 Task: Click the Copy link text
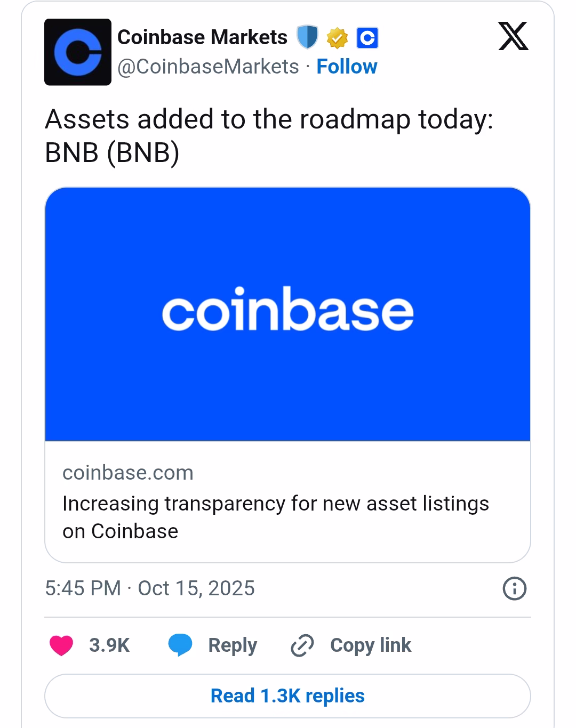point(371,645)
